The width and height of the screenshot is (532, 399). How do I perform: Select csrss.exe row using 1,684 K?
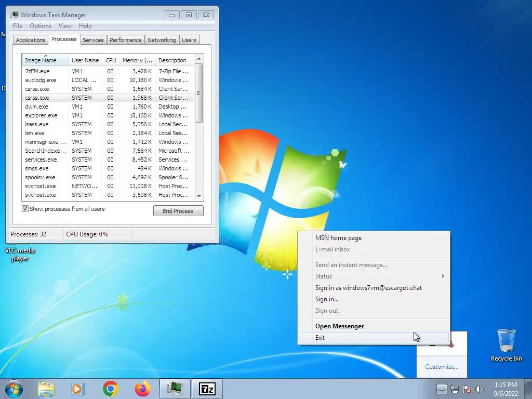click(x=108, y=89)
